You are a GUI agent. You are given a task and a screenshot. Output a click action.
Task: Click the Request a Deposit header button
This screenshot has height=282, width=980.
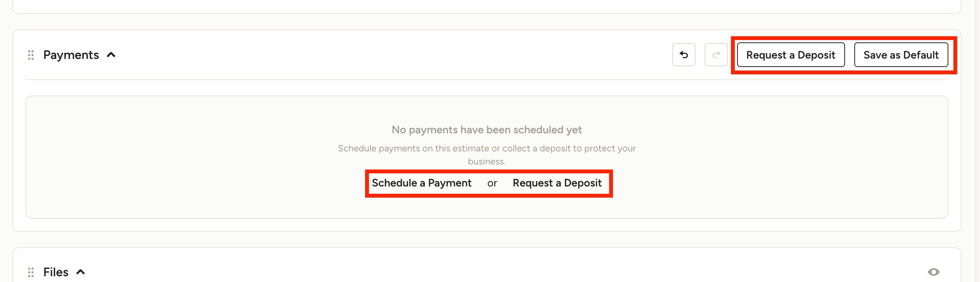click(x=791, y=55)
